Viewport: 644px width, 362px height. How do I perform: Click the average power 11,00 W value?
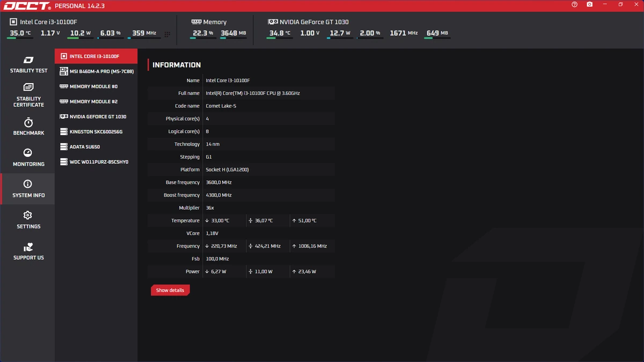pos(264,272)
